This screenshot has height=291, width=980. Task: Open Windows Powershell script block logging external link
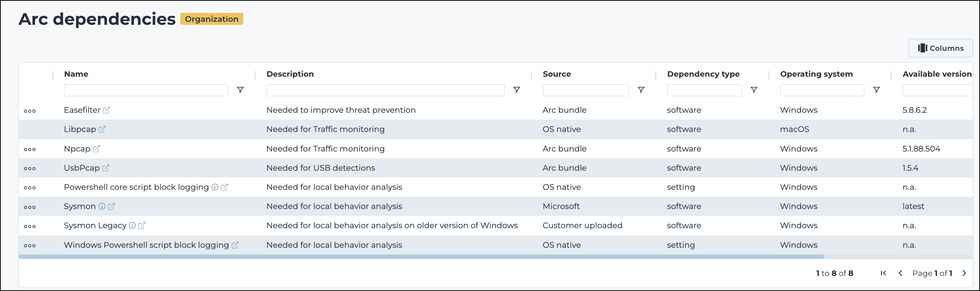pos(235,245)
